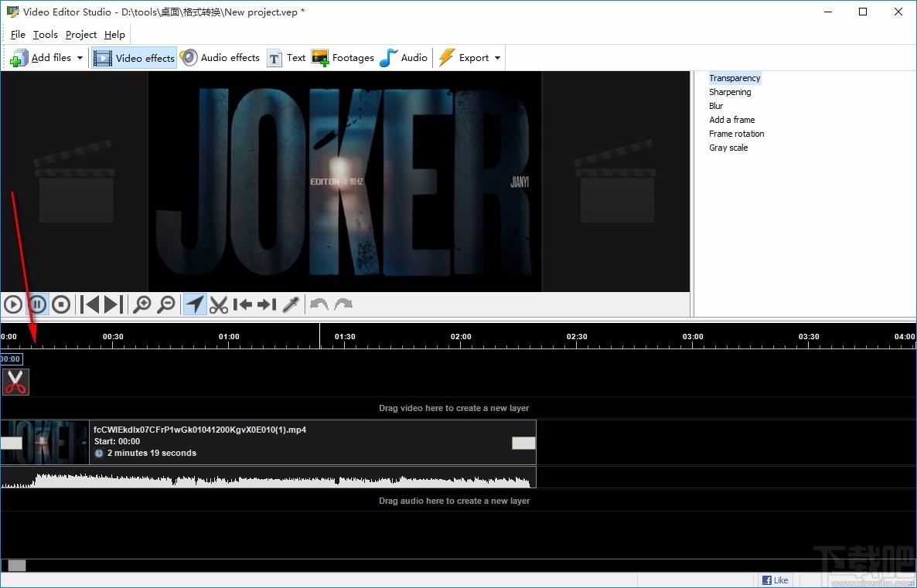
Task: Toggle the arrow selection tool
Action: (195, 304)
